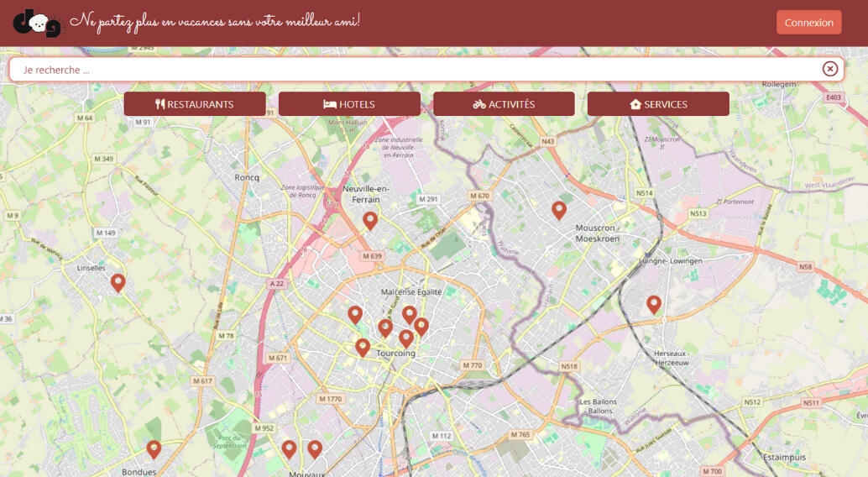The image size is (868, 477).
Task: Focus the 'Je recherche ...' search box
Action: (411, 70)
